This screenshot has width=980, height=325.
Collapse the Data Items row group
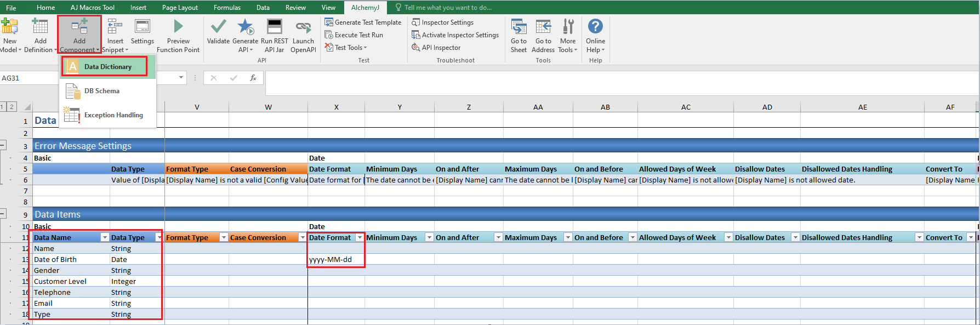point(3,214)
